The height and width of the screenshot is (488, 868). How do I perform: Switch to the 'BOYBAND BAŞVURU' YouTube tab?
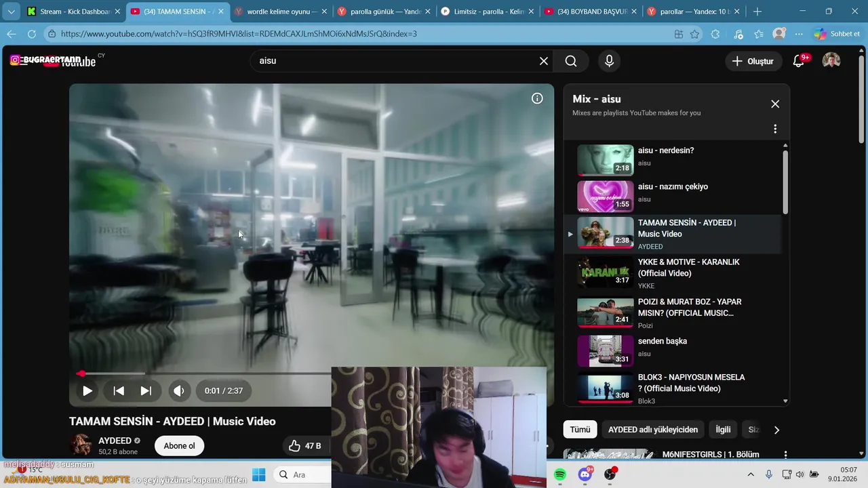click(x=591, y=12)
